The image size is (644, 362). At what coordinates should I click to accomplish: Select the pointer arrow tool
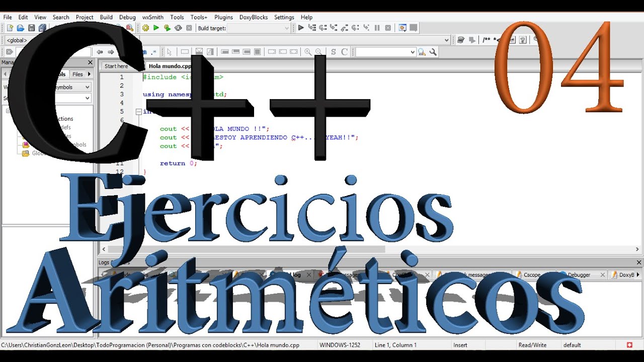tap(170, 52)
